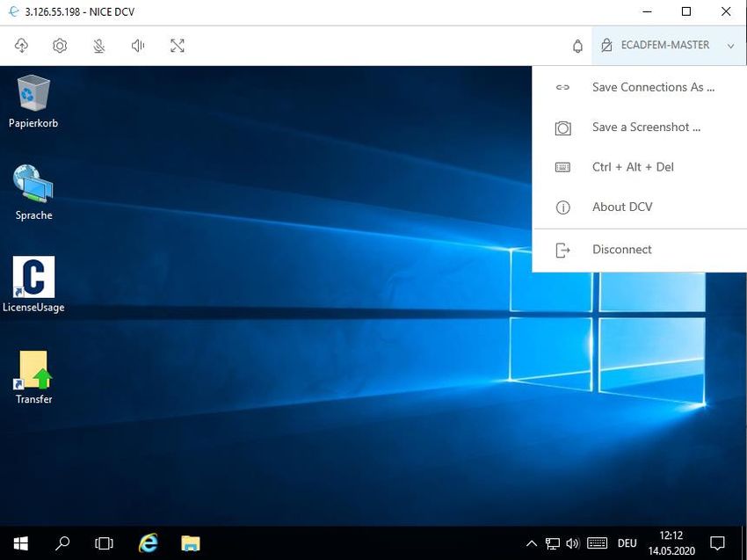The image size is (747, 560).
Task: Open the Windows Start menu
Action: point(21,542)
